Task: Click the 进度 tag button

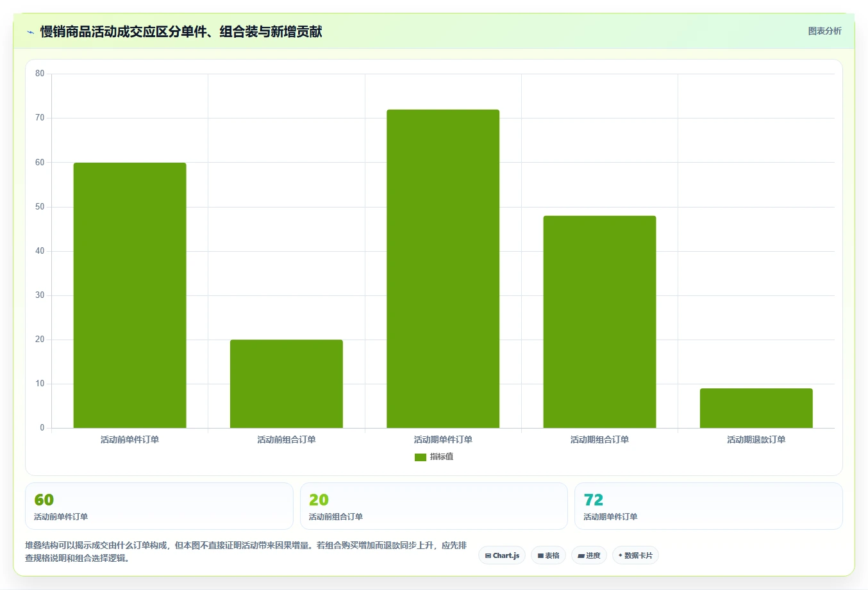Action: point(589,555)
